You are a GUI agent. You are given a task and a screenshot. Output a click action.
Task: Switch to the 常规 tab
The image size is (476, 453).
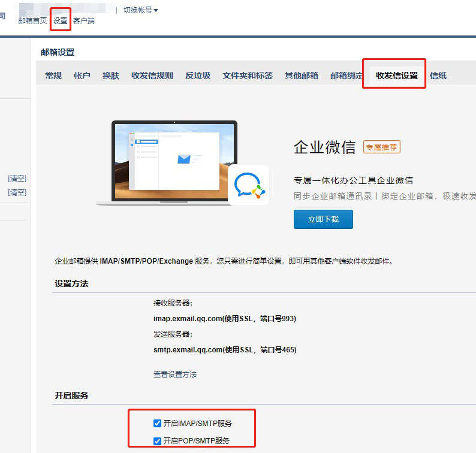[x=53, y=75]
